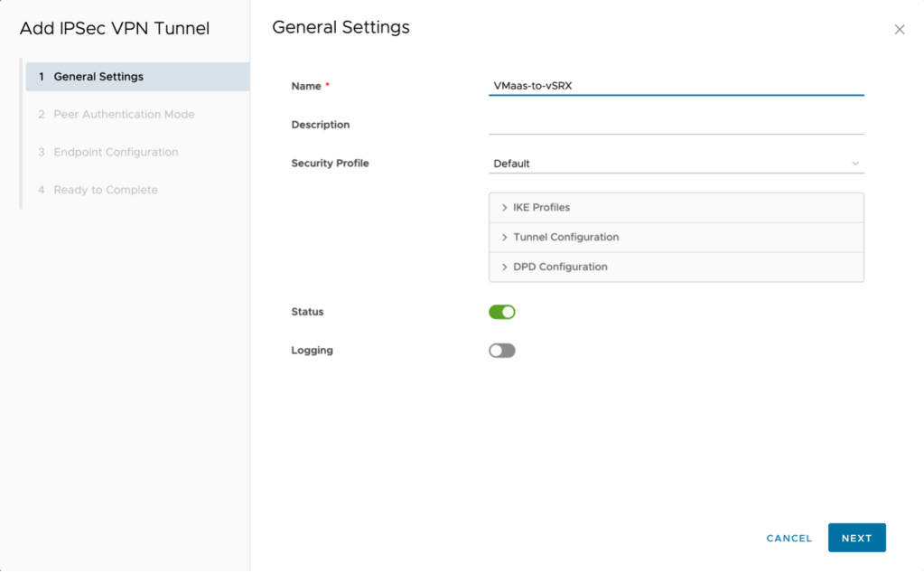Click the Next button
Screen dimensions: 924x573
[856, 538]
